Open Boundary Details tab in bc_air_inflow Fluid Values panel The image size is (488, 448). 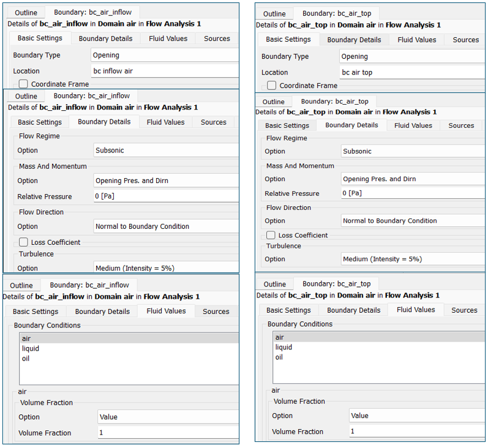(102, 312)
